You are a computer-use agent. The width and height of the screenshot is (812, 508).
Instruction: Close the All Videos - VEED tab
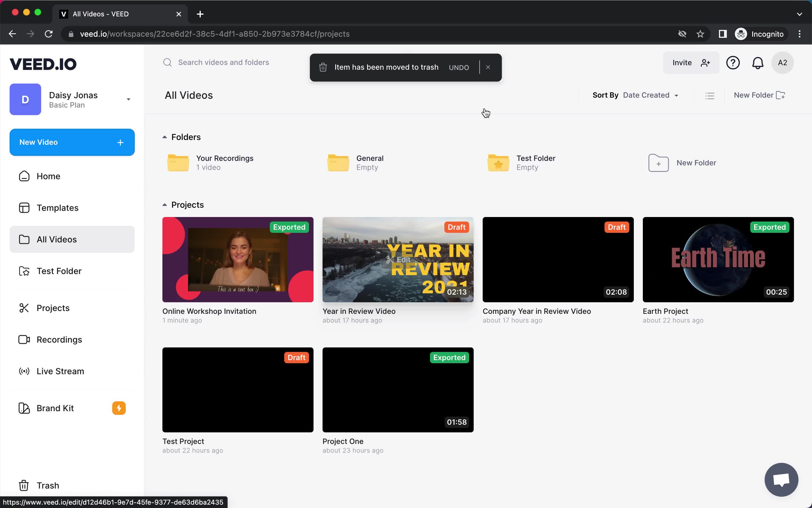tap(179, 14)
